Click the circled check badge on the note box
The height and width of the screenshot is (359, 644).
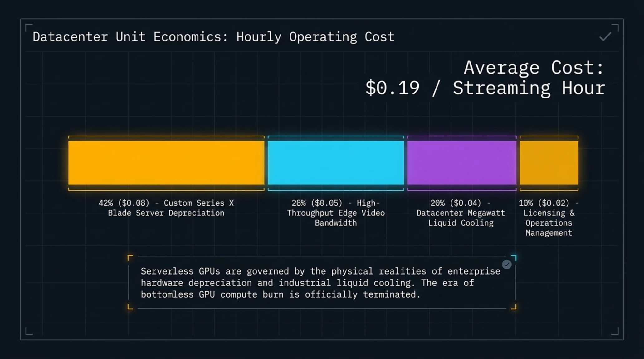507,264
